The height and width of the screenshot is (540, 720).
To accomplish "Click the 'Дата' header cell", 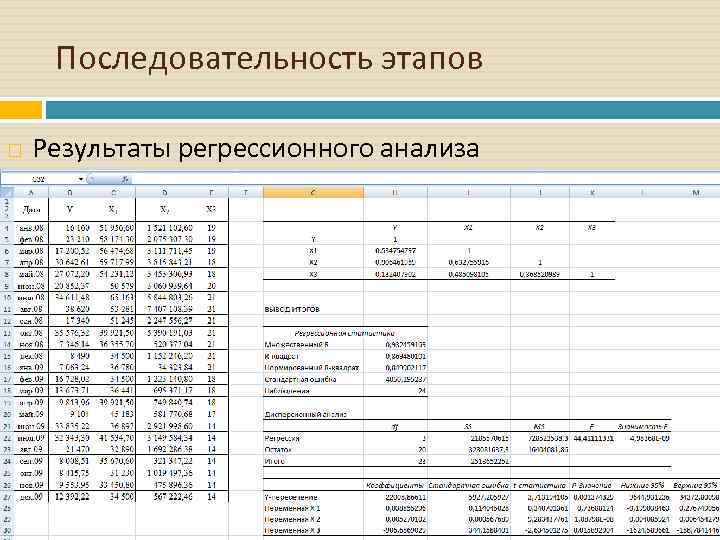I will [31, 210].
